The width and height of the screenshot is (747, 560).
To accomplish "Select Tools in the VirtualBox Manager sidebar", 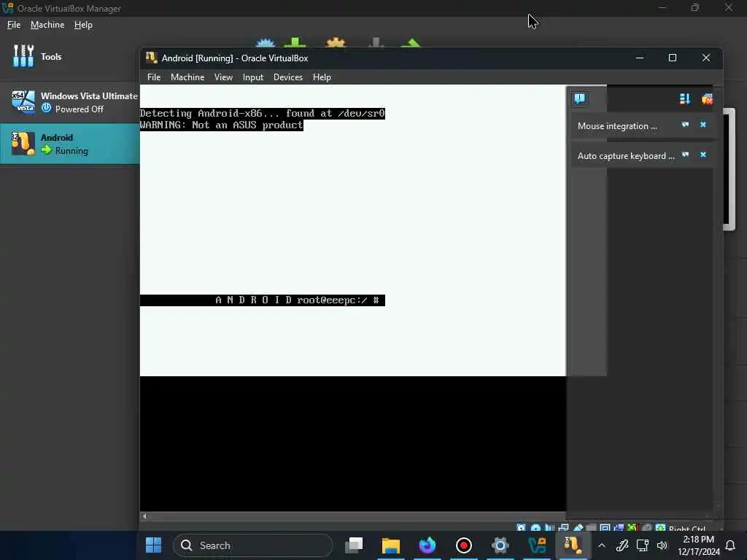I will tap(69, 57).
